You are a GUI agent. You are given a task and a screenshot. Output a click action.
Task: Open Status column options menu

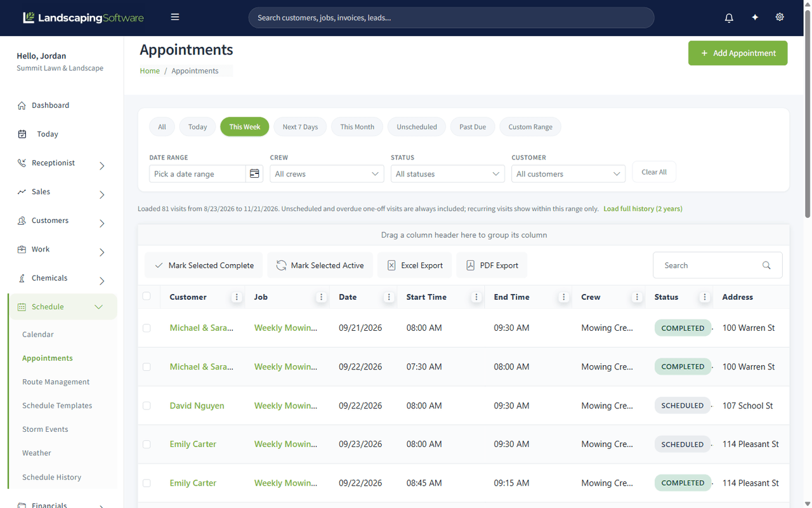coord(704,297)
